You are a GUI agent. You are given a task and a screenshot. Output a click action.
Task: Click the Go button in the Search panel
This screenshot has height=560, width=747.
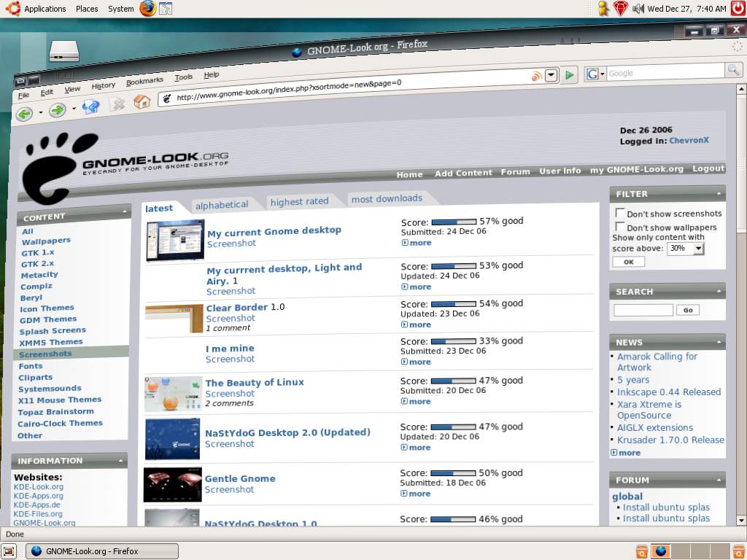tap(688, 310)
